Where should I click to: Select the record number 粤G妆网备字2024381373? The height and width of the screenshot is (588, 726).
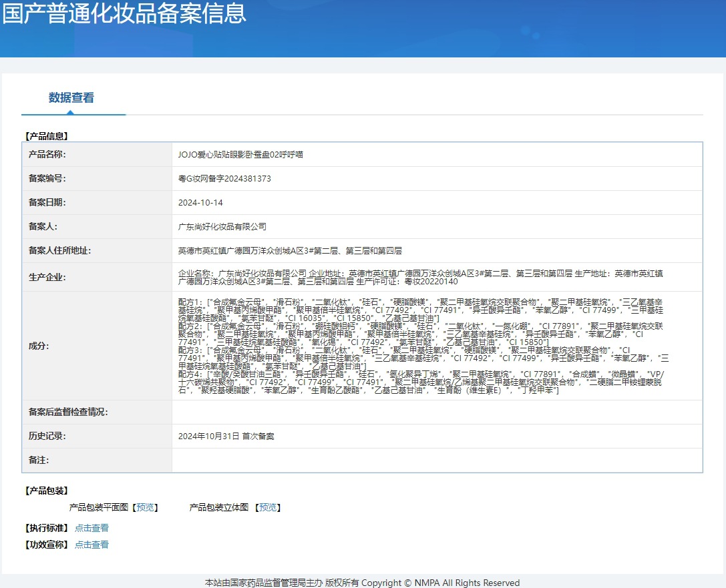tap(224, 179)
